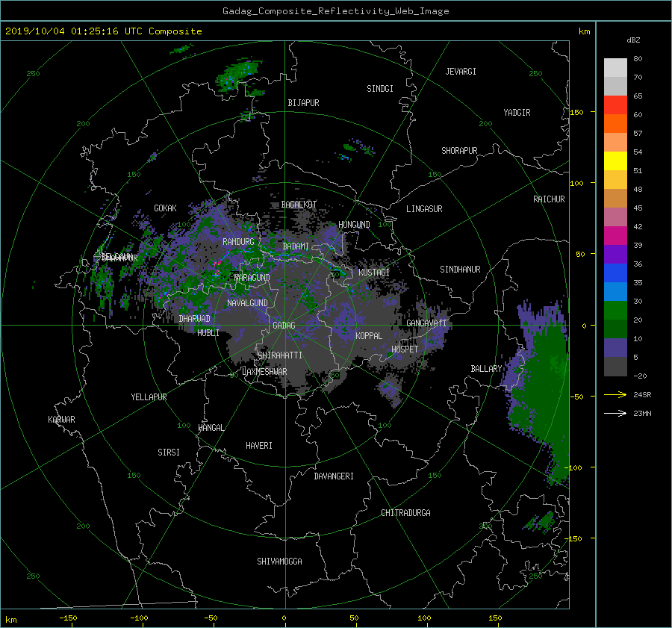Click the RAMDURG city label
Image resolution: width=672 pixels, height=628 pixels.
pos(238,242)
